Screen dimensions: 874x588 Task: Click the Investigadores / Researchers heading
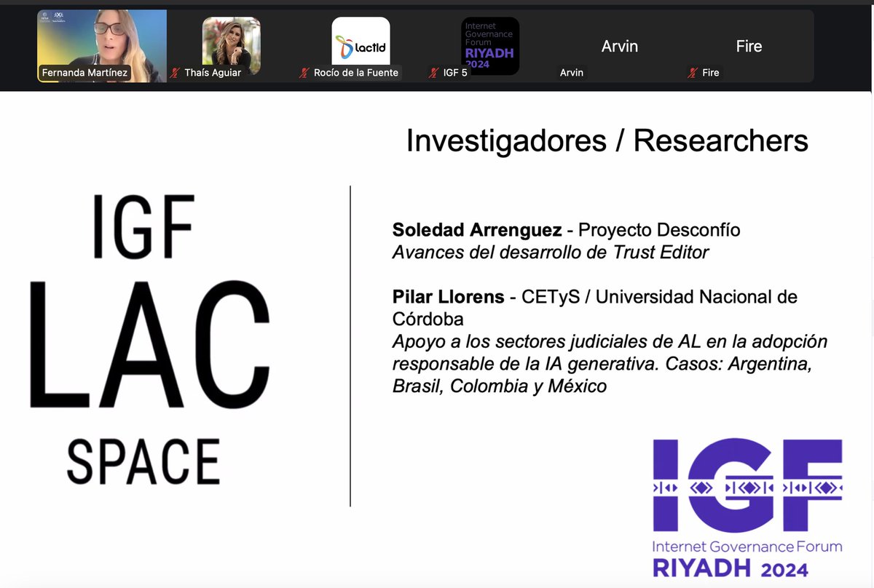pyautogui.click(x=607, y=140)
